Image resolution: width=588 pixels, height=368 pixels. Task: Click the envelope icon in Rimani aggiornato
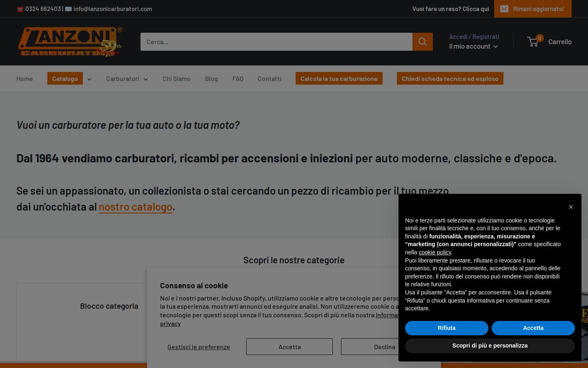(x=504, y=9)
